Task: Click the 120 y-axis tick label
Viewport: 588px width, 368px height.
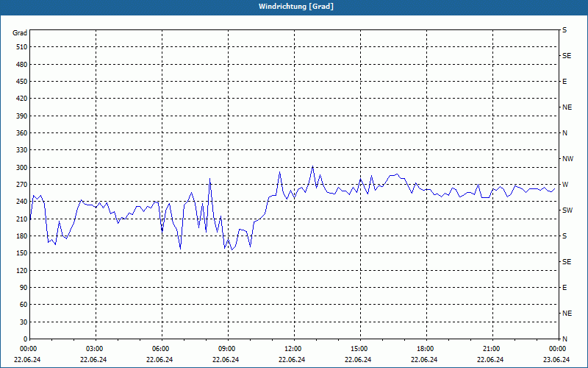Action: (x=22, y=270)
